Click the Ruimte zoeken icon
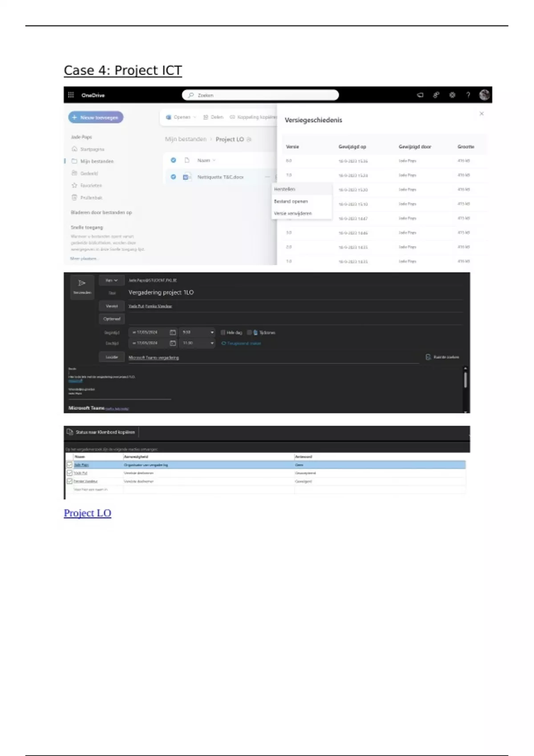 click(428, 357)
